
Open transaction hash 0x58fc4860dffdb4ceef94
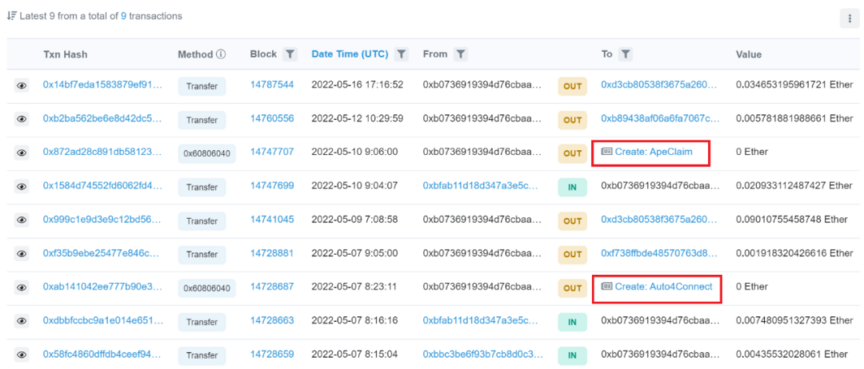pos(103,354)
